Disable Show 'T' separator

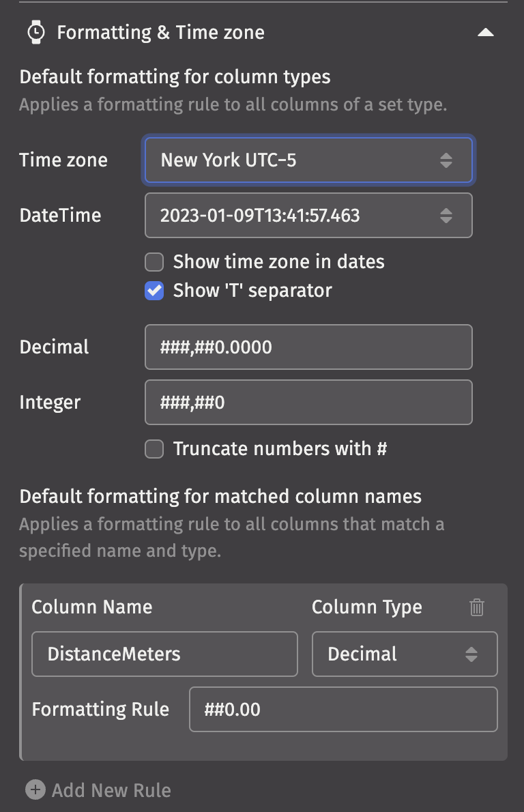point(154,290)
